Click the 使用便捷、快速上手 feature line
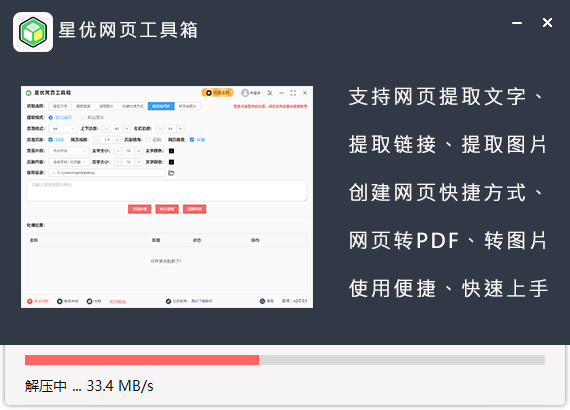This screenshot has height=410, width=570. point(448,289)
